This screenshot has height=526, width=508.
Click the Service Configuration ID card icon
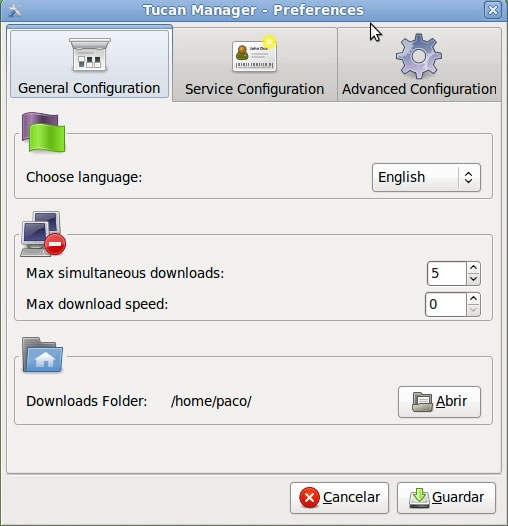[x=254, y=55]
